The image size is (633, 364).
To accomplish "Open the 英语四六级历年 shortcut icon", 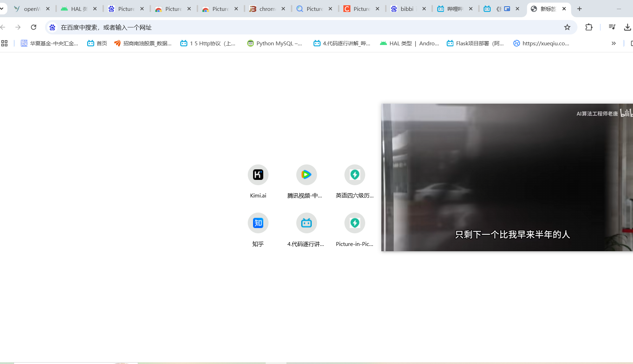I will (354, 175).
